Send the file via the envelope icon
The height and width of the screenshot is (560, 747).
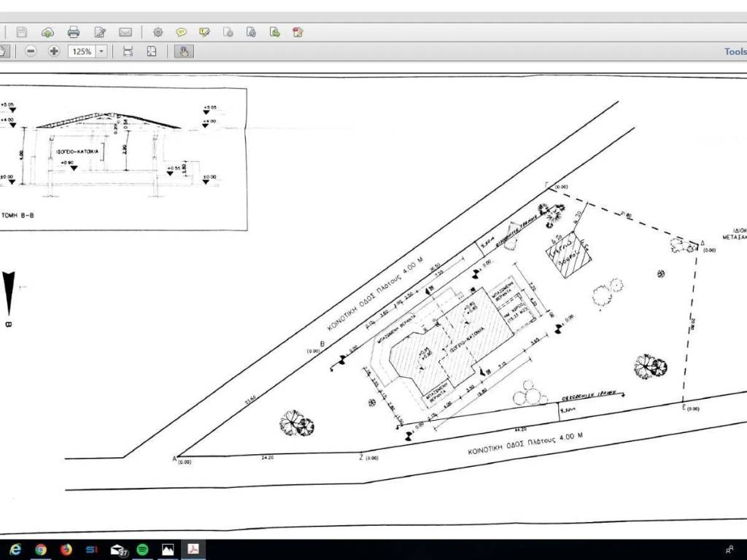coord(125,32)
